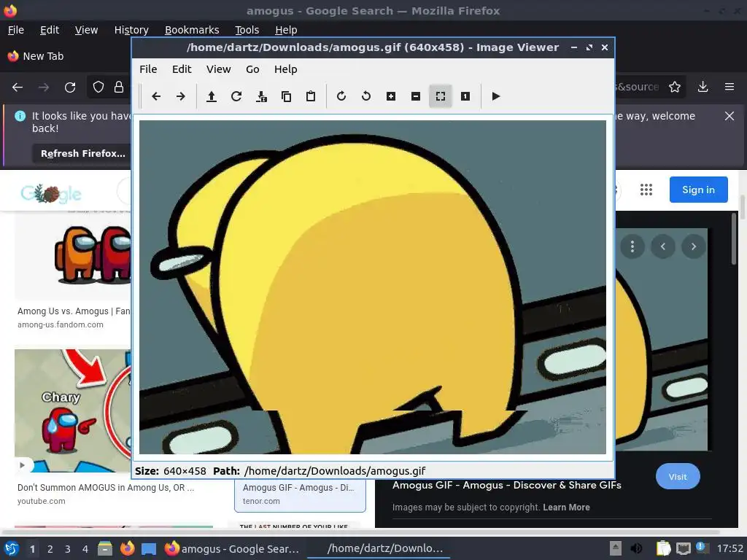Switch to workspace 2
The width and height of the screenshot is (747, 560).
pyautogui.click(x=50, y=549)
